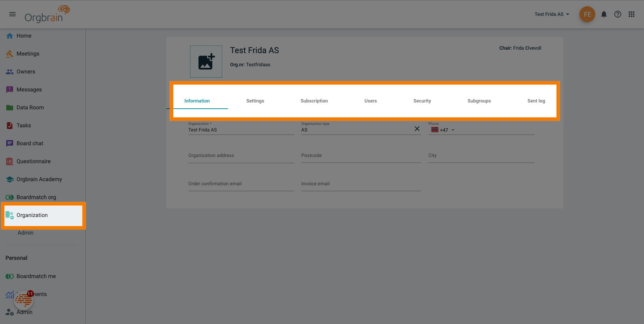Click the hamburger menu to collapse sidebar
Viewport: 644px width, 324px height.
coord(12,14)
